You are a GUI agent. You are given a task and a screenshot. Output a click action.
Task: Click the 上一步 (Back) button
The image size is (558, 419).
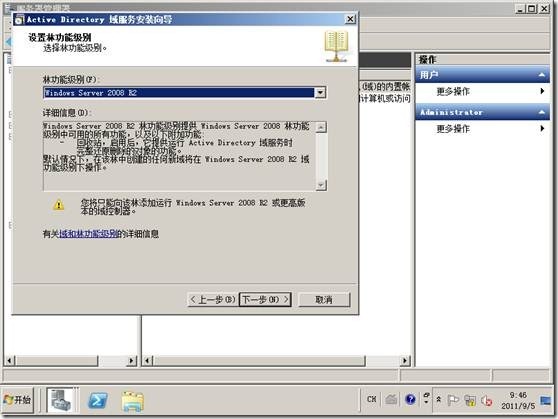[212, 299]
